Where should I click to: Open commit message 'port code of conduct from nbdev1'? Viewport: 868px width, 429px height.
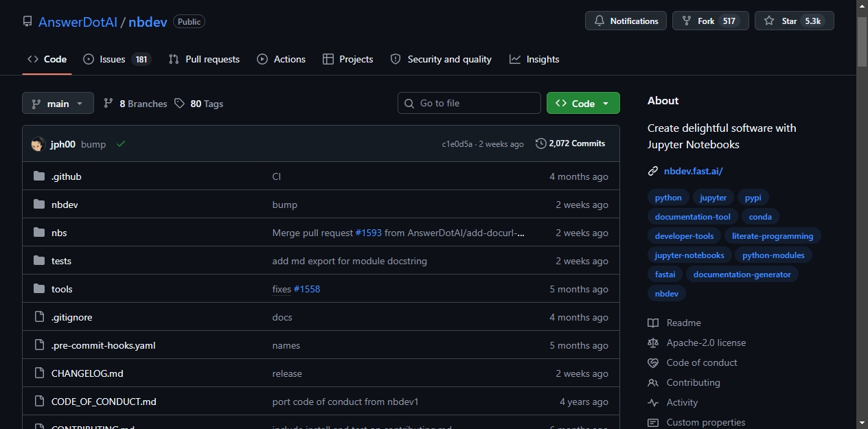(x=345, y=402)
